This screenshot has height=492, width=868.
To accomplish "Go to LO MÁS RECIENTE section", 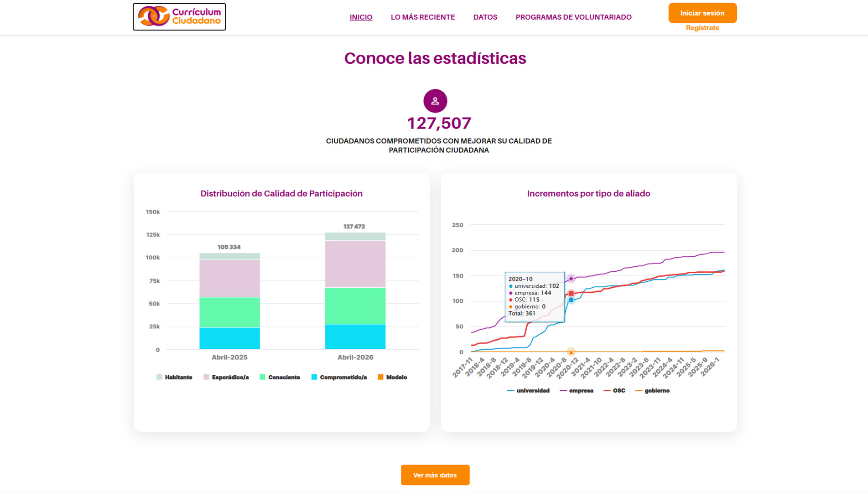I will pos(422,17).
